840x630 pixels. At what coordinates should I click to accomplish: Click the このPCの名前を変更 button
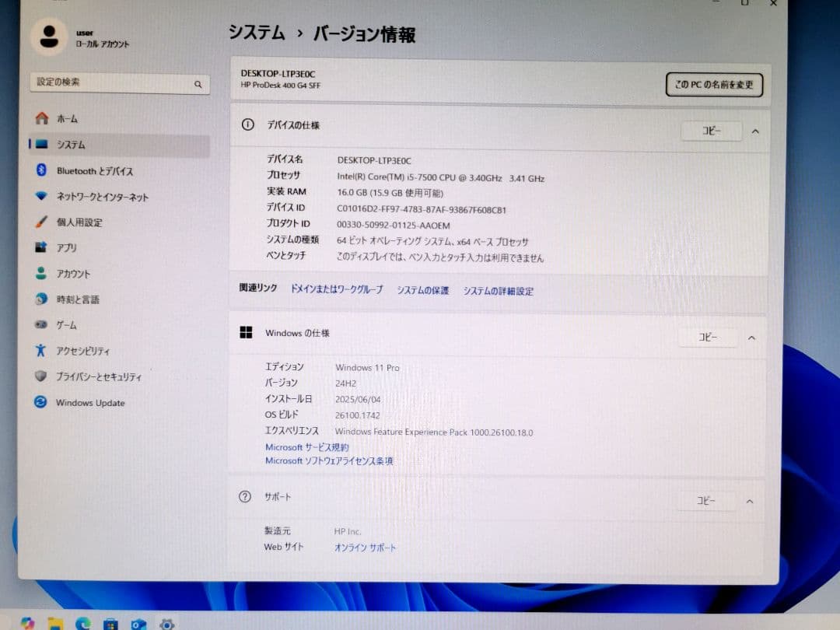click(713, 86)
